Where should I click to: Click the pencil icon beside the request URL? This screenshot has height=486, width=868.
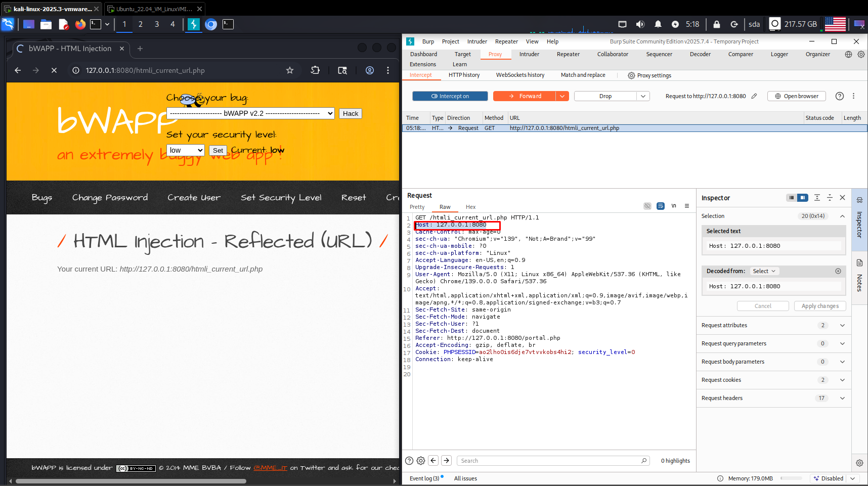pyautogui.click(x=754, y=96)
